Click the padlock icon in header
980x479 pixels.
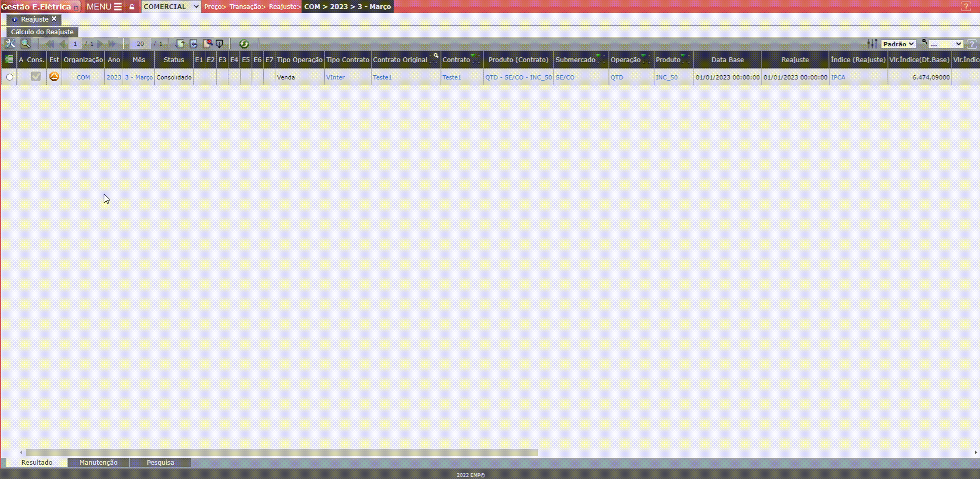132,7
